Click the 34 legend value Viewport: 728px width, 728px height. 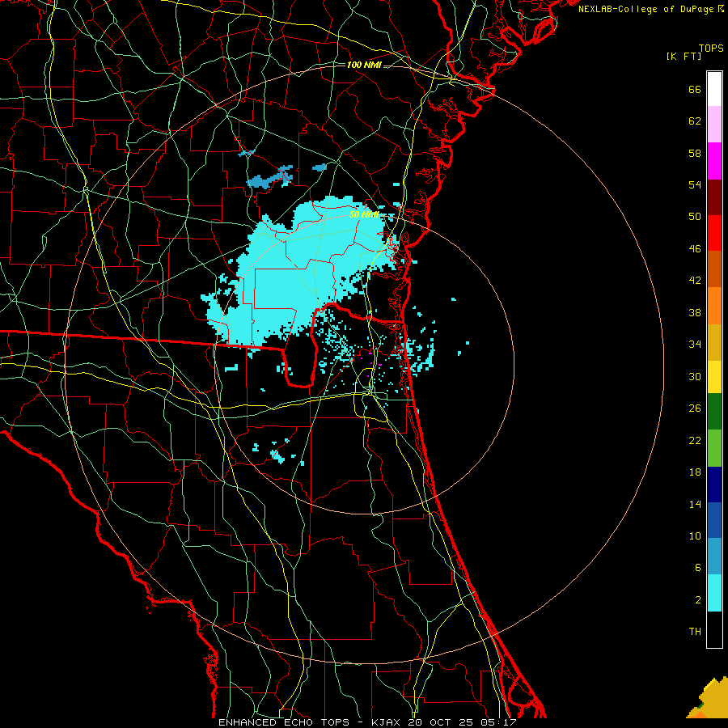tap(695, 345)
